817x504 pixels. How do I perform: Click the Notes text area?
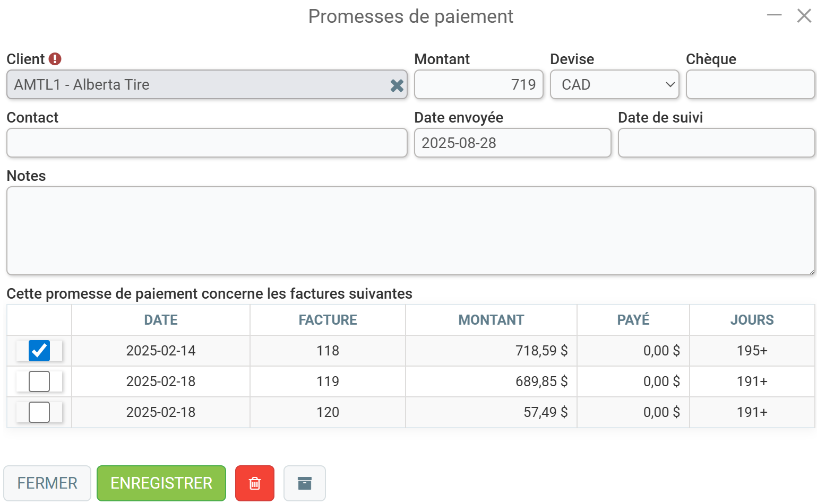410,231
